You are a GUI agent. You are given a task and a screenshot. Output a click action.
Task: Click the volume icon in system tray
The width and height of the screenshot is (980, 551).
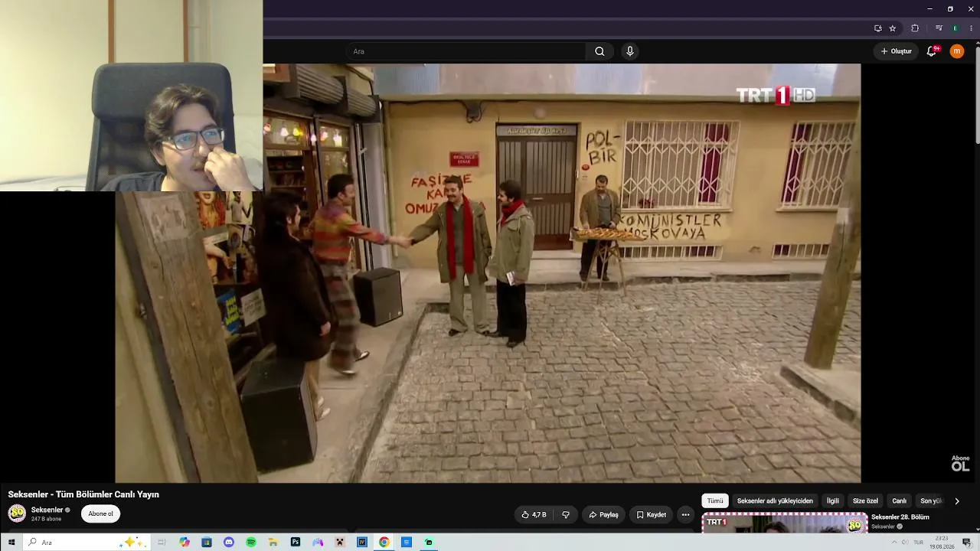tap(906, 543)
